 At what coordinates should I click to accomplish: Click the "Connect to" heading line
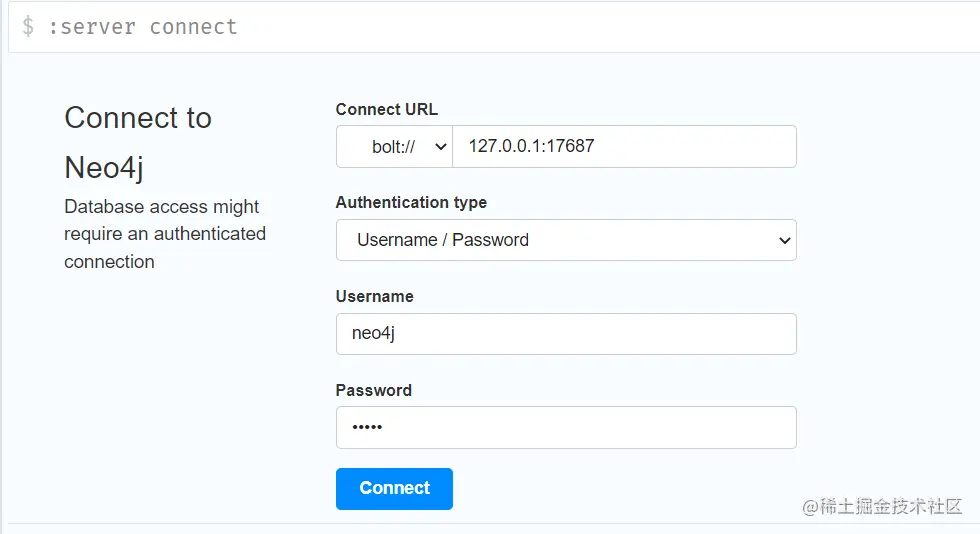click(138, 118)
